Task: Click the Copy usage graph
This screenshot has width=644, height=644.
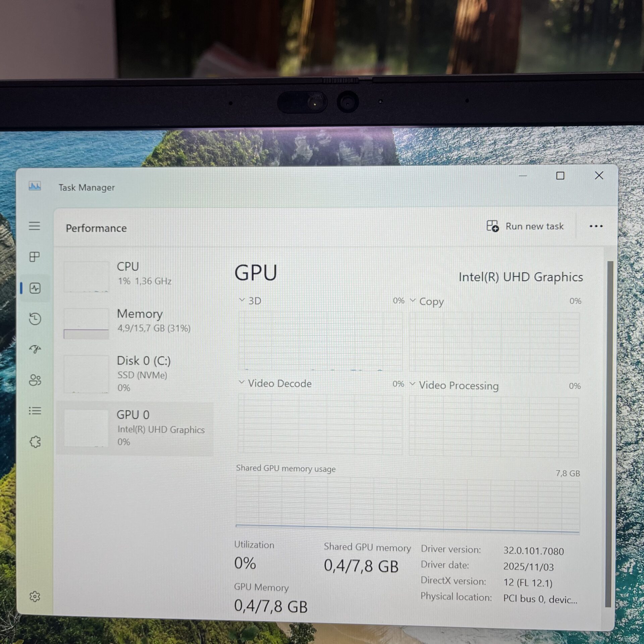Action: pos(494,342)
